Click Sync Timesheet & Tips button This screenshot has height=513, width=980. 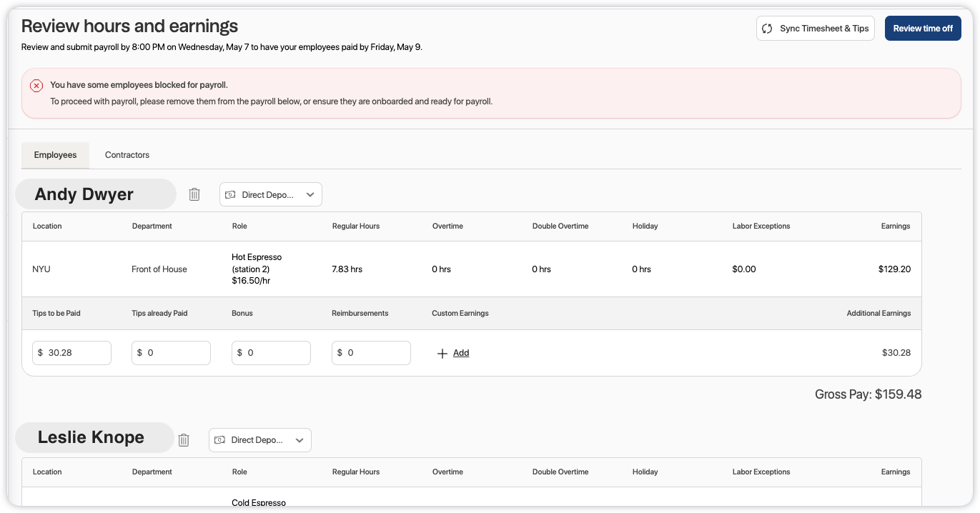pyautogui.click(x=815, y=29)
